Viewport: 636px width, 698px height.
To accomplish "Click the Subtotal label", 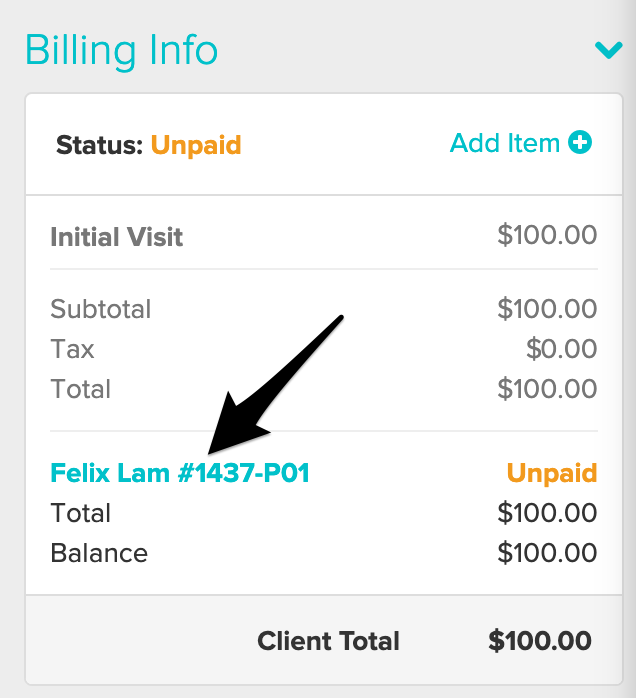I will 101,309.
